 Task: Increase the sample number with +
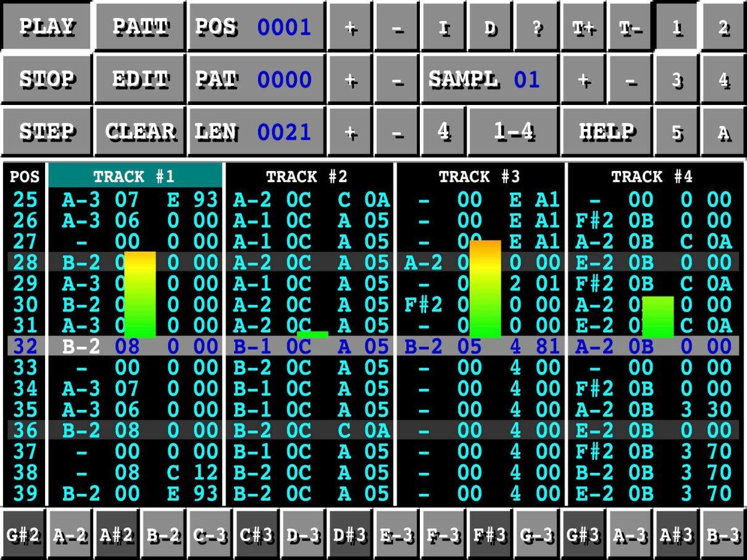click(x=583, y=79)
